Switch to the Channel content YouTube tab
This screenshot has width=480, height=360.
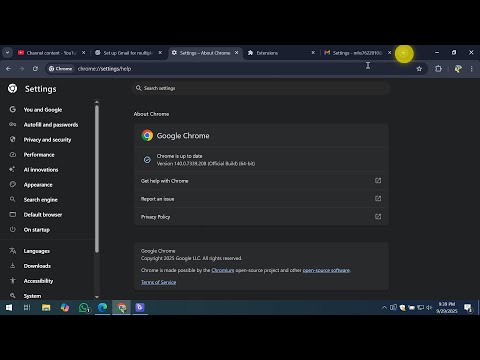(52, 53)
